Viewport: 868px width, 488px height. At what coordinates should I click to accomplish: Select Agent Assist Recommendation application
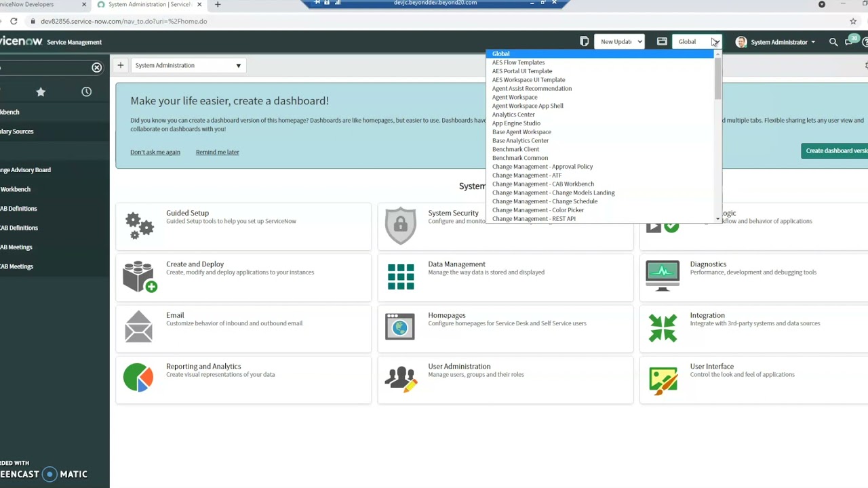600,88
